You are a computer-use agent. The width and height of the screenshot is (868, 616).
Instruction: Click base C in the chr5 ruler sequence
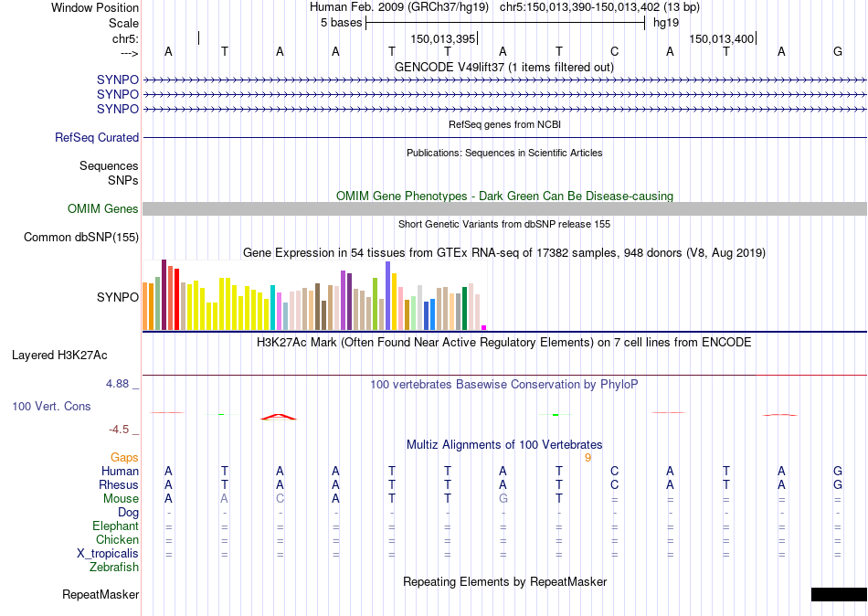[x=614, y=51]
